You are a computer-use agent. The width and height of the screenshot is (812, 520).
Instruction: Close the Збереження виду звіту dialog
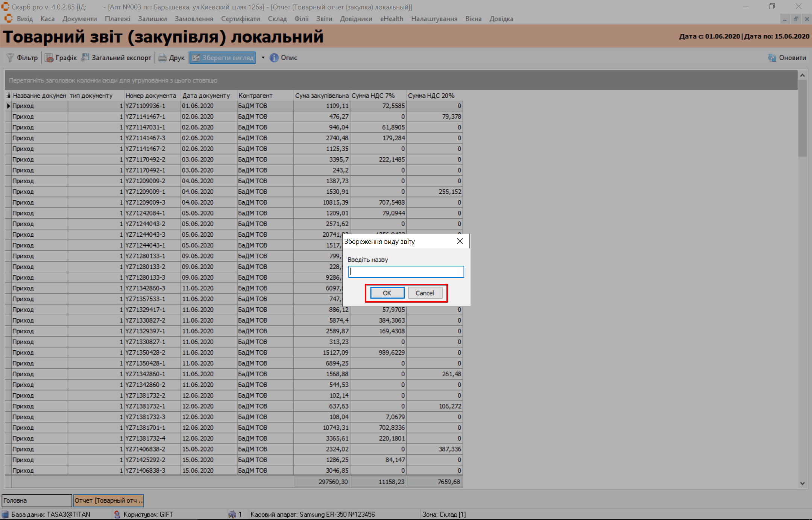click(460, 241)
